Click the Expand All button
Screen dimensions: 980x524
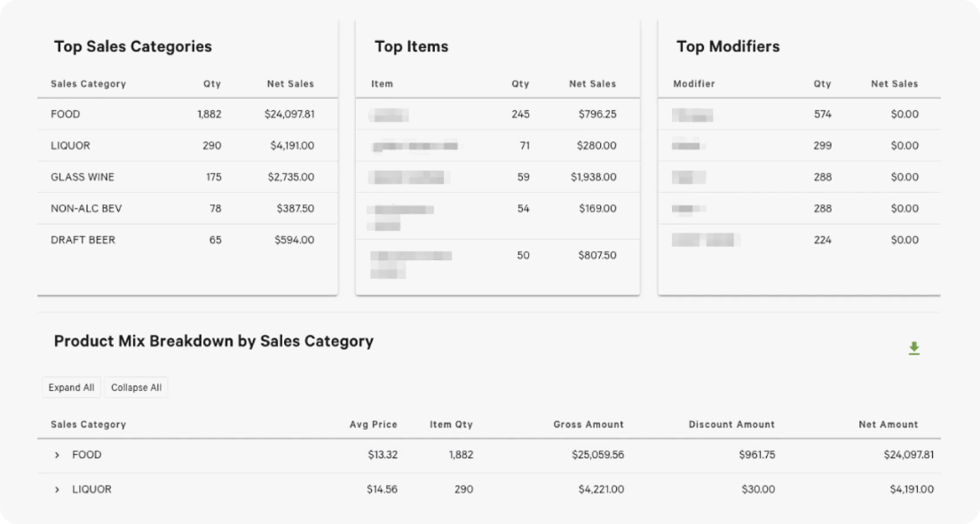71,388
